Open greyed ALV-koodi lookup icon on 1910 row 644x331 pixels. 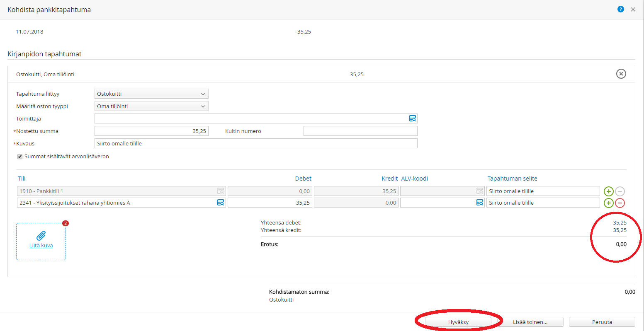coord(479,191)
